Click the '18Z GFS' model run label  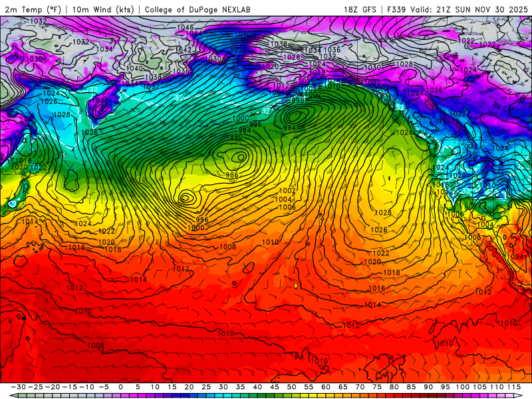tap(360, 9)
